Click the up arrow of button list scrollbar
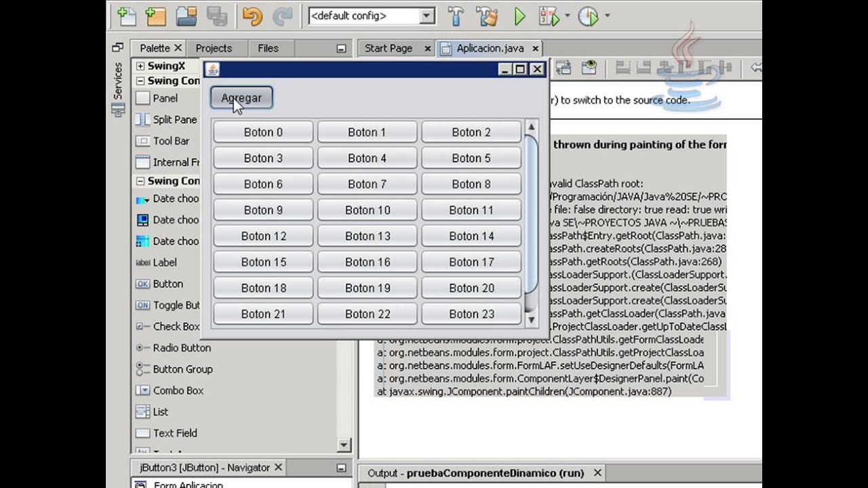This screenshot has width=868, height=488. (531, 127)
